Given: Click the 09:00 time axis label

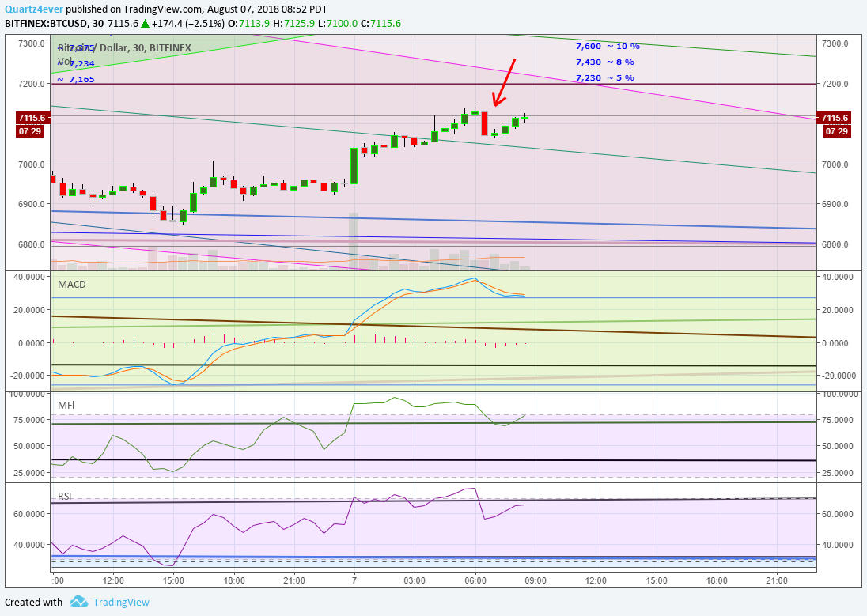Looking at the screenshot, I should coord(536,580).
